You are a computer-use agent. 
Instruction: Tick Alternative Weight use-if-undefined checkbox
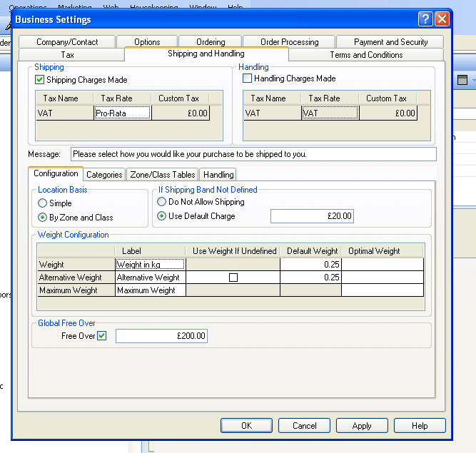(x=233, y=278)
